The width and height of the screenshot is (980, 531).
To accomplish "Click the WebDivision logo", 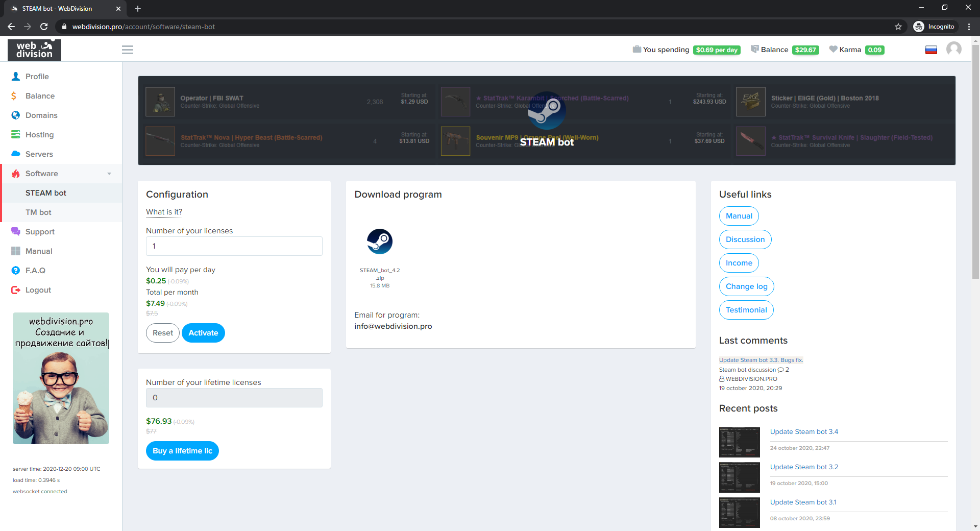I will (34, 50).
